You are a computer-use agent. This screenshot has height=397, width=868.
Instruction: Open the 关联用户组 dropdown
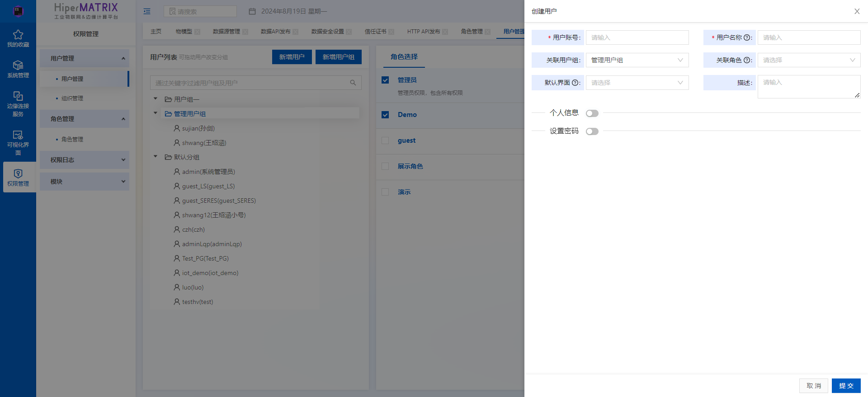coord(637,60)
